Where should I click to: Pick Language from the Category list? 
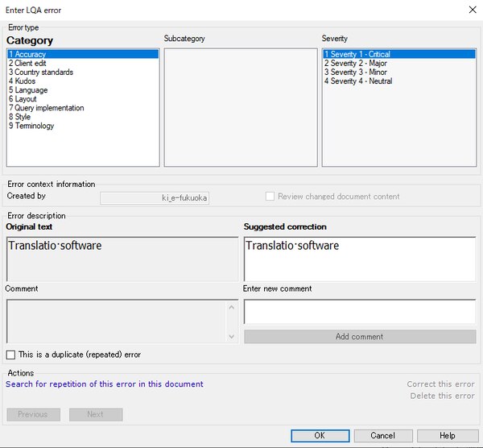(31, 90)
